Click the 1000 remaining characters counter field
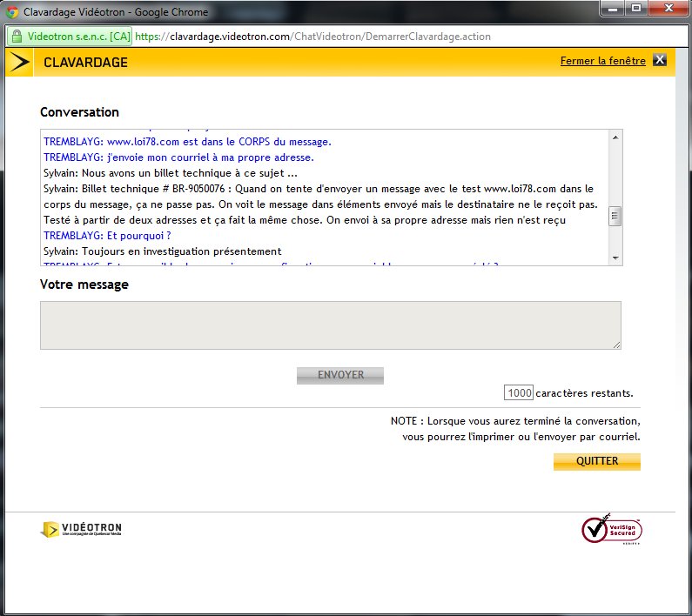The image size is (692, 616). point(519,393)
